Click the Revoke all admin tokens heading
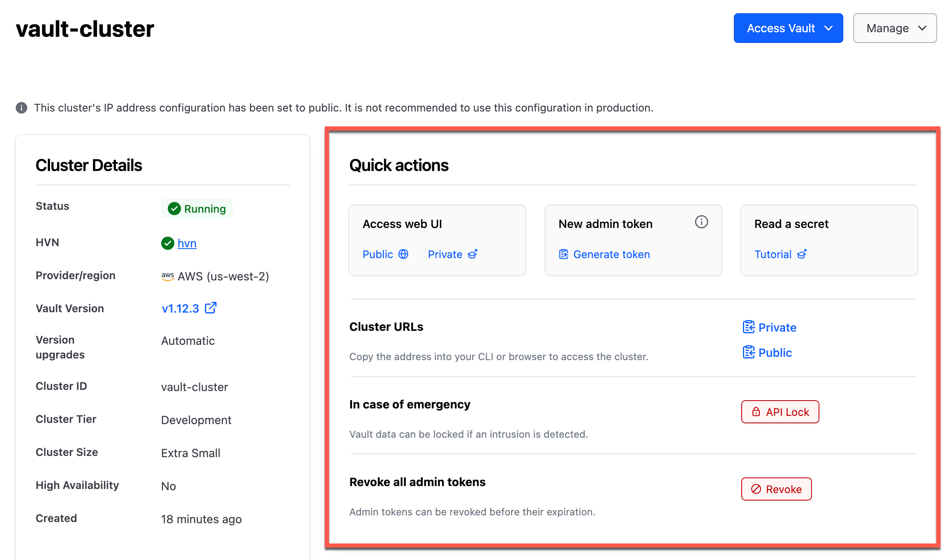This screenshot has width=952, height=560. tap(417, 482)
